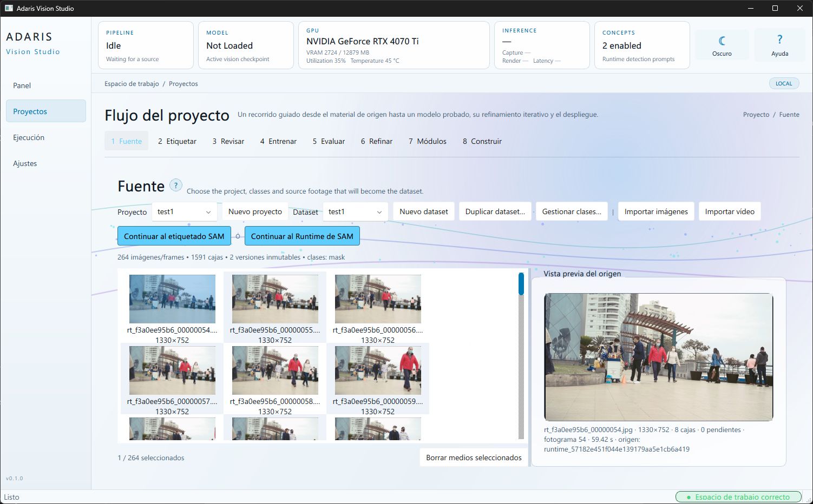The width and height of the screenshot is (813, 504).
Task: Open the Ayuda help button
Action: coord(779,45)
